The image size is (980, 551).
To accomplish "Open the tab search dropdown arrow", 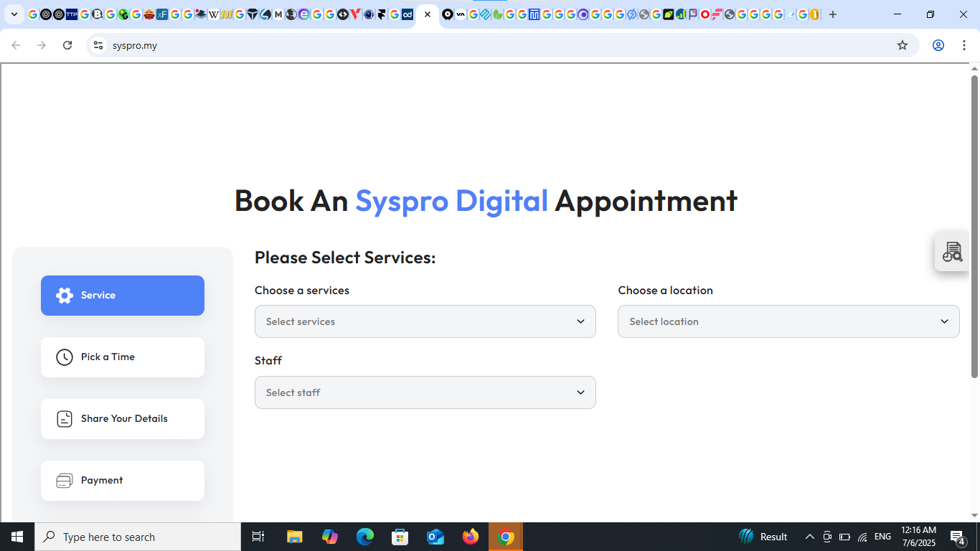I will [14, 14].
